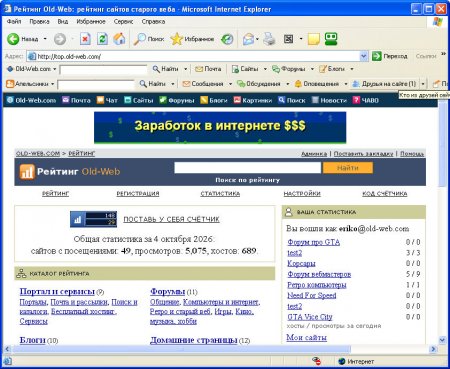
Task: Click the vertical scrollbar down arrow
Action: click(x=442, y=340)
